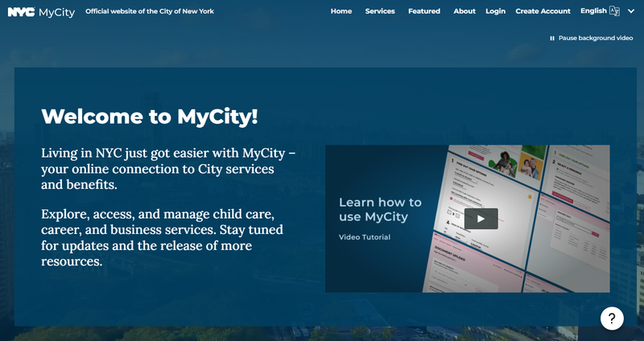Click 'Official website of the City of New York'
Screen dimensions: 644x341
[x=150, y=11]
